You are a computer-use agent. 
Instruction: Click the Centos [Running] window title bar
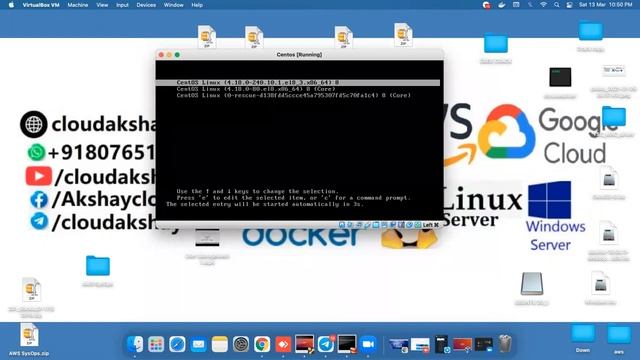[x=299, y=55]
